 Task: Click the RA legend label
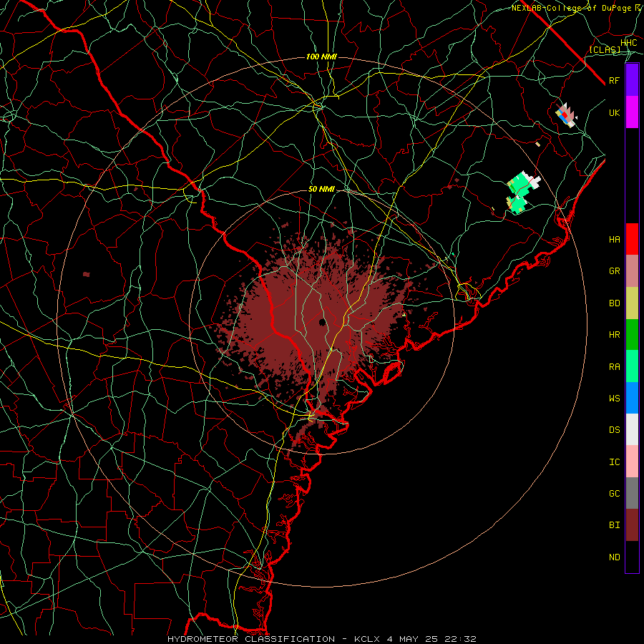(x=614, y=367)
